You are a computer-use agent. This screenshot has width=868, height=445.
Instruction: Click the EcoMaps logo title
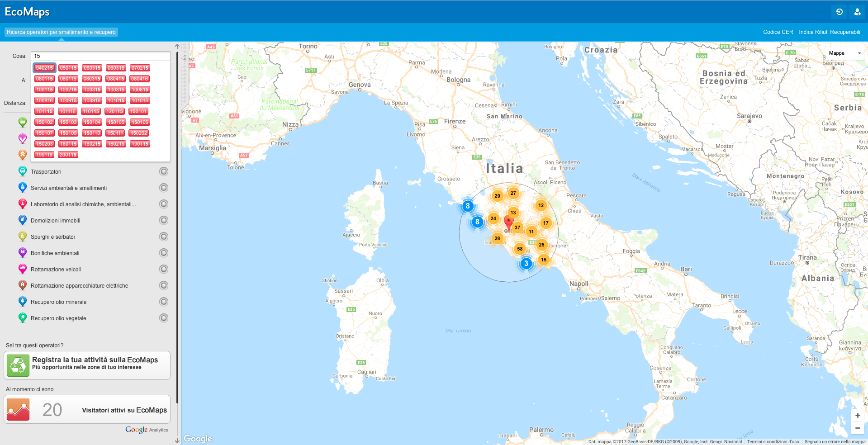(27, 12)
